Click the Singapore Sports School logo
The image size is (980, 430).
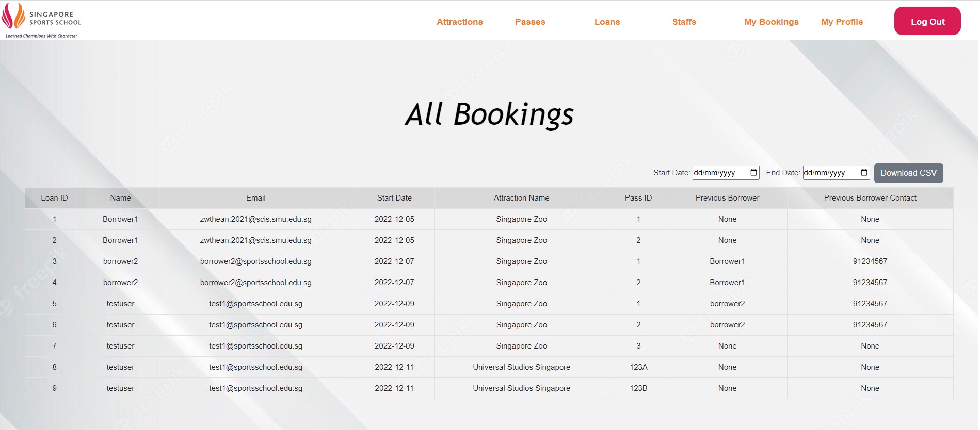(42, 21)
